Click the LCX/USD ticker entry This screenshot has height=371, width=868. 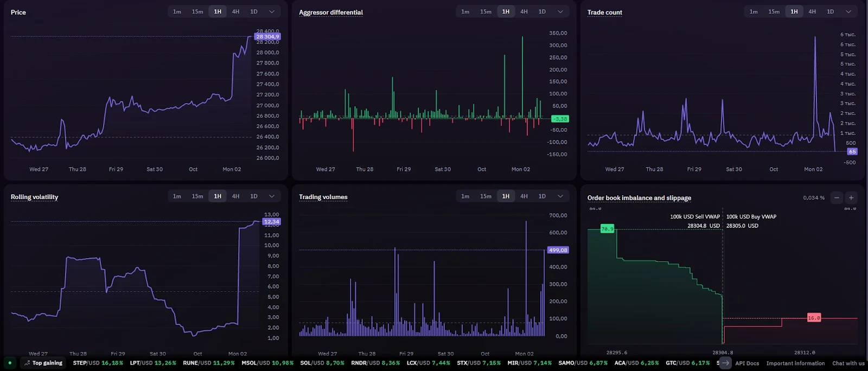coord(429,363)
